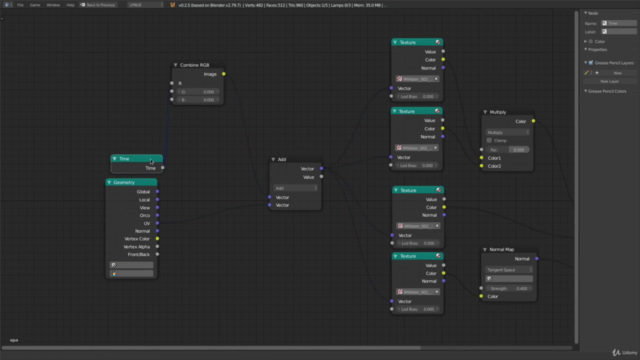Click the Front/Back socket on Geometry node

[157, 254]
